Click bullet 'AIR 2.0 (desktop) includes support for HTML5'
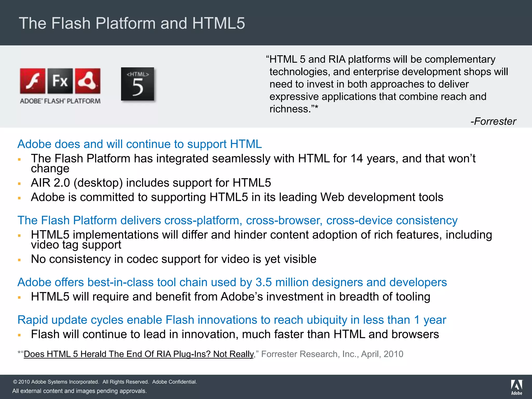Screen dimensions: 532x399 [x=151, y=183]
